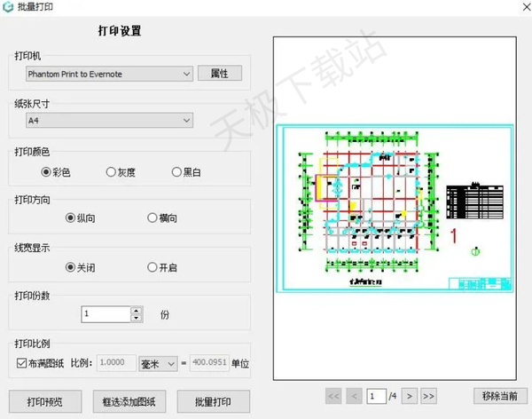Viewport: 532px width, 419px height.
Task: Click the 打印预览 button
Action: (45, 401)
